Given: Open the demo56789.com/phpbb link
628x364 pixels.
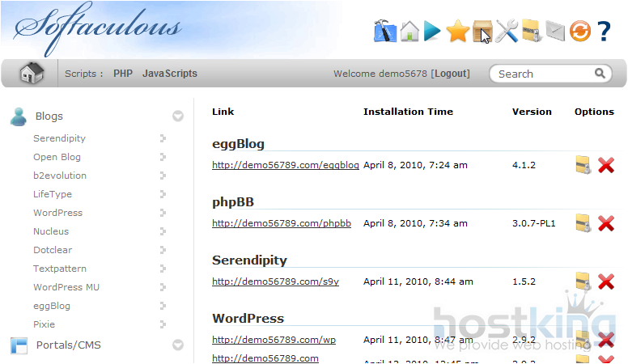Looking at the screenshot, I should 282,223.
